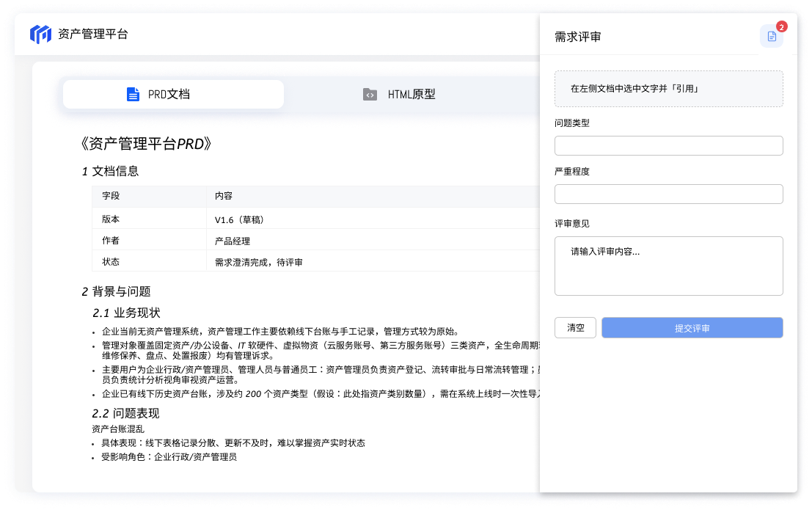The height and width of the screenshot is (510, 812).
Task: Switch to the HTML原型 tab
Action: coord(399,95)
